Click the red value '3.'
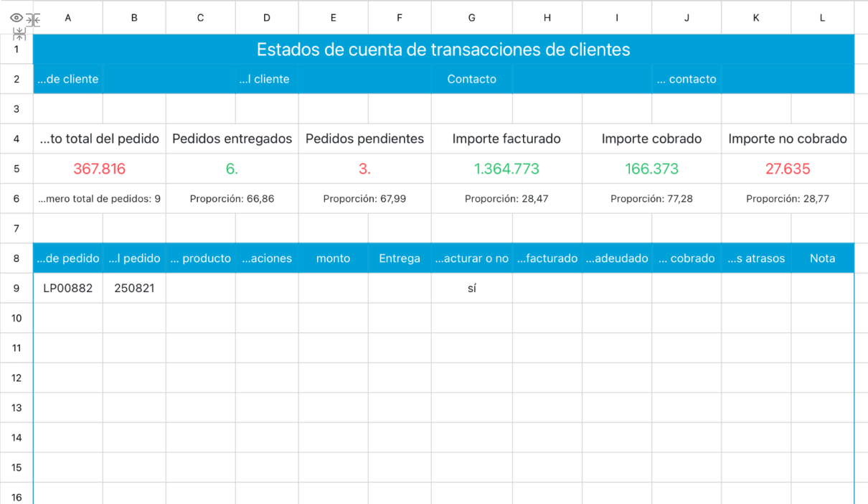Image resolution: width=868 pixels, height=504 pixels. coord(365,169)
